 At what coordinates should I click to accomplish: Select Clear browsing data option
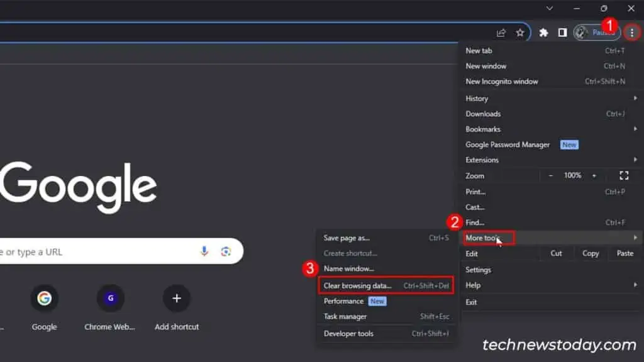click(386, 286)
